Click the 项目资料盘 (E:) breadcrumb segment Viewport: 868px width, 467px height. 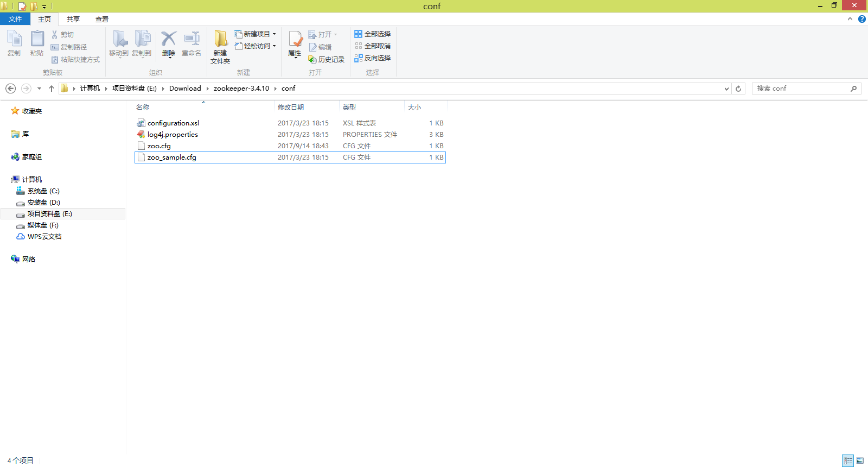(135, 89)
